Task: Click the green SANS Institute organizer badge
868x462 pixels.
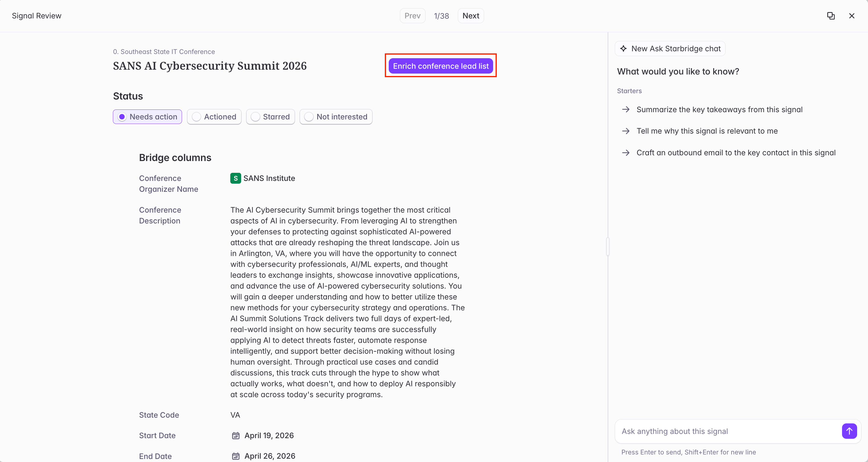Action: 235,178
